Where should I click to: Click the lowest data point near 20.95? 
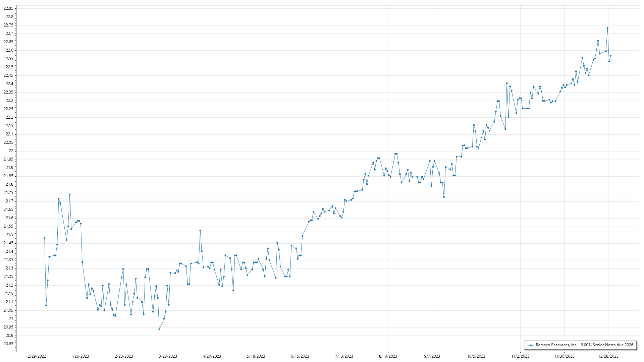point(159,329)
